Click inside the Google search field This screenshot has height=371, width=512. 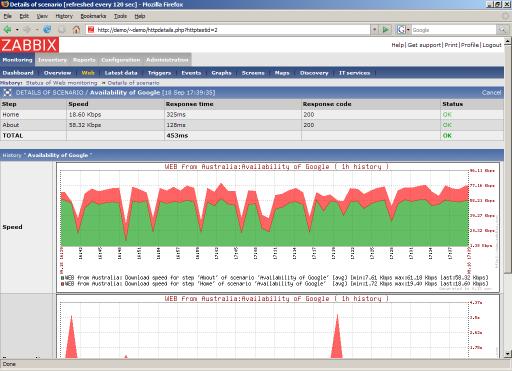(454, 30)
